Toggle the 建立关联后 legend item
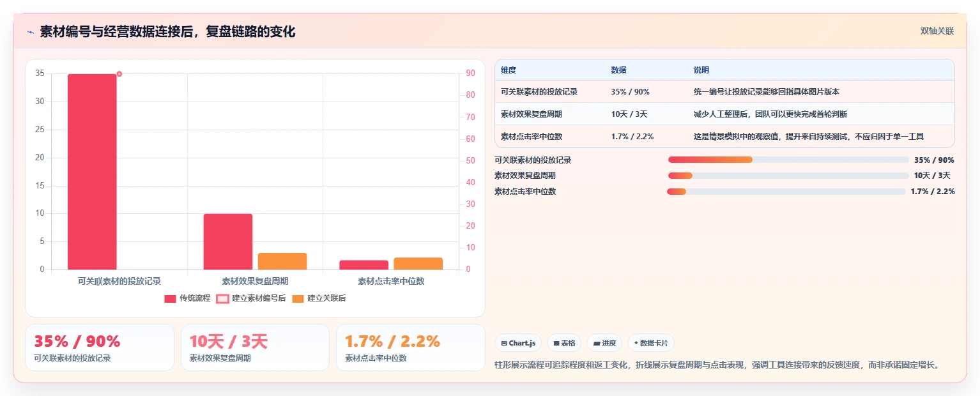The height and width of the screenshot is (396, 980). click(319, 298)
